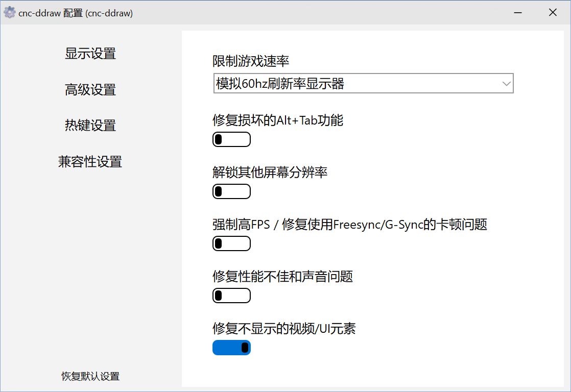Click the 修复性能不佳和声音问题 label text
Screen dimensions: 571x392
tap(282, 277)
